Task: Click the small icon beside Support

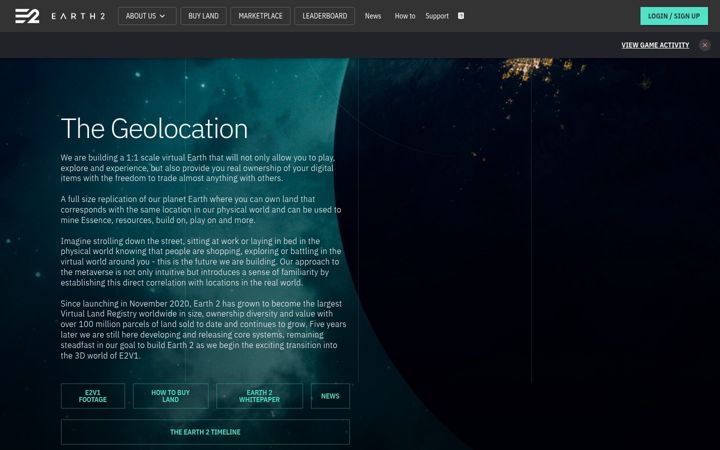Action: [461, 16]
